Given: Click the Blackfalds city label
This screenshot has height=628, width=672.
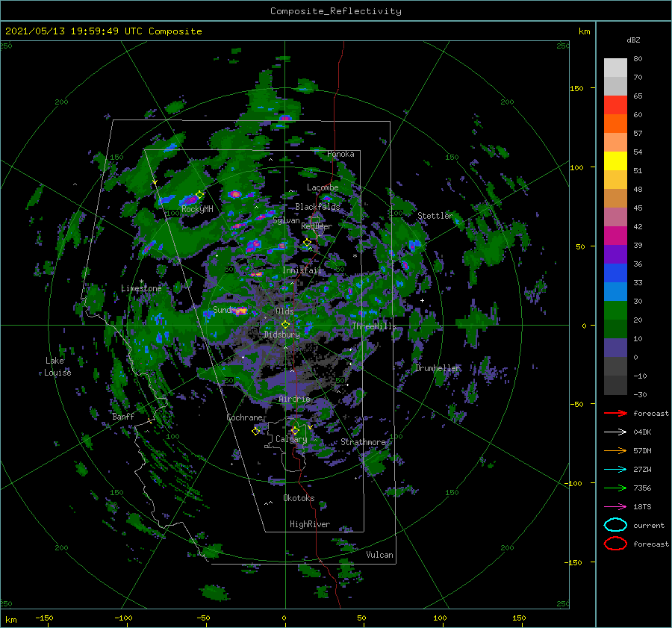Looking at the screenshot, I should 317,207.
